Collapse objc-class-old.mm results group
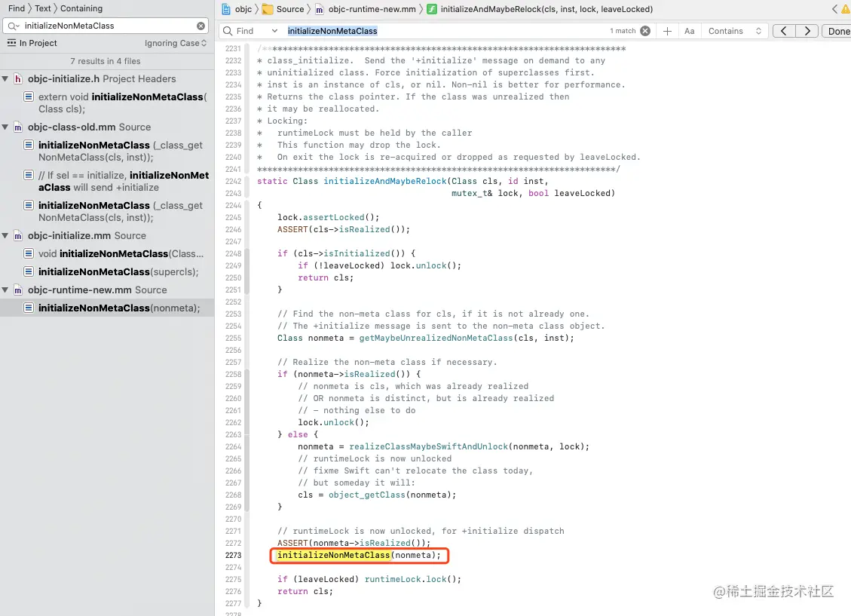This screenshot has height=616, width=851. click(x=5, y=127)
